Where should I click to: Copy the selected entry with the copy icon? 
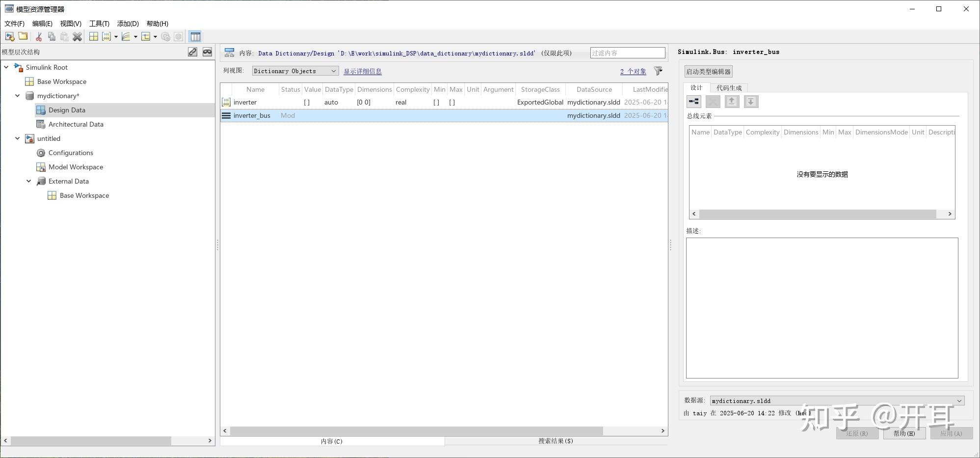[x=52, y=36]
